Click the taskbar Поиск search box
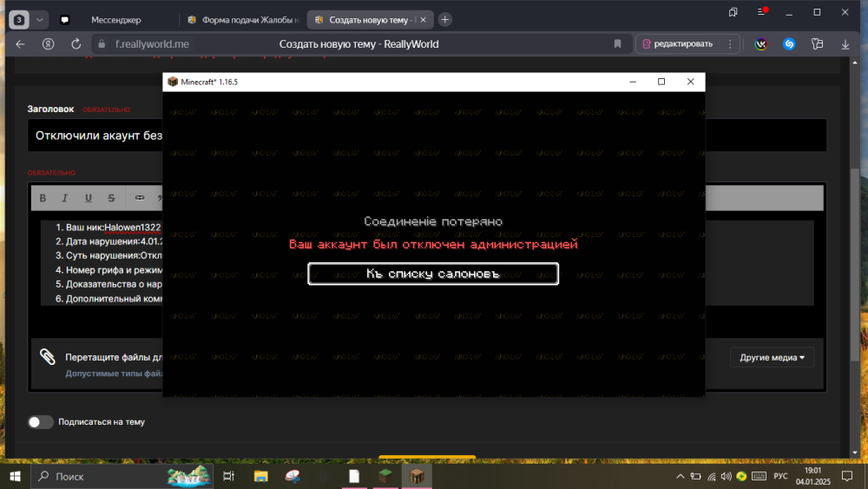Viewport: 868px width, 489px height. (x=123, y=476)
